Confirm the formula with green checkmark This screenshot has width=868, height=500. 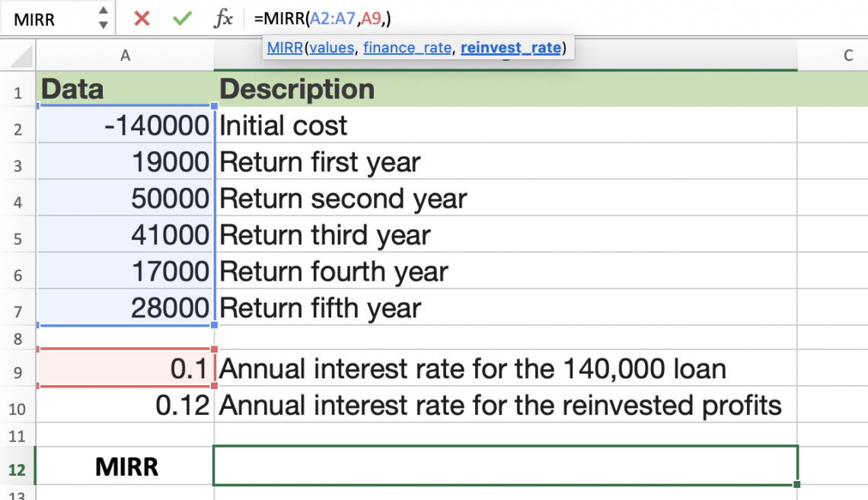pyautogui.click(x=182, y=18)
